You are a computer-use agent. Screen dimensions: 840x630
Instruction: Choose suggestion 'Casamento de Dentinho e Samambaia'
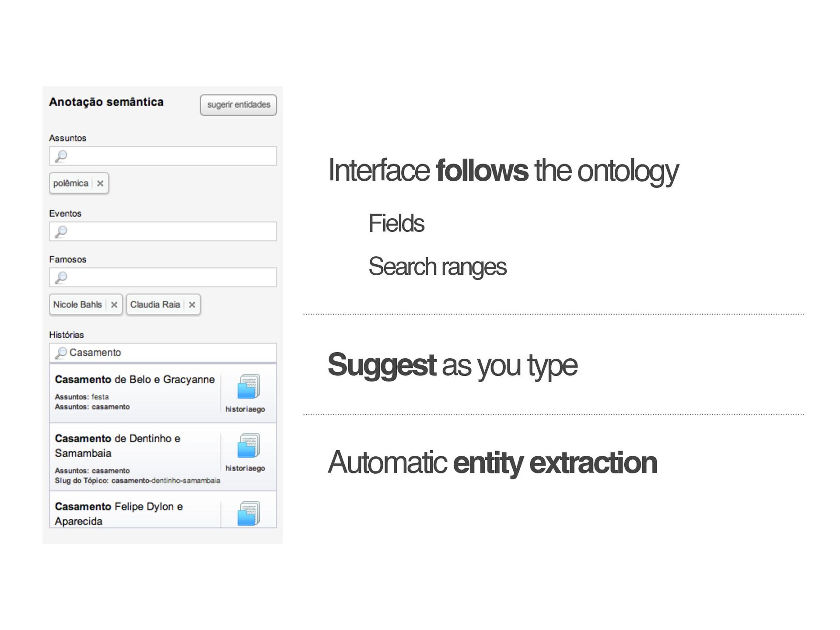(117, 445)
